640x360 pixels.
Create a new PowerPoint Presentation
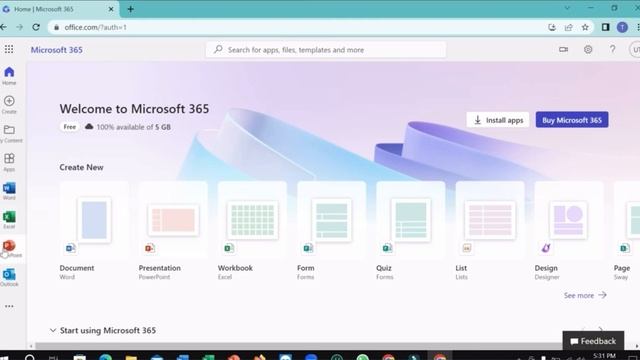(173, 231)
